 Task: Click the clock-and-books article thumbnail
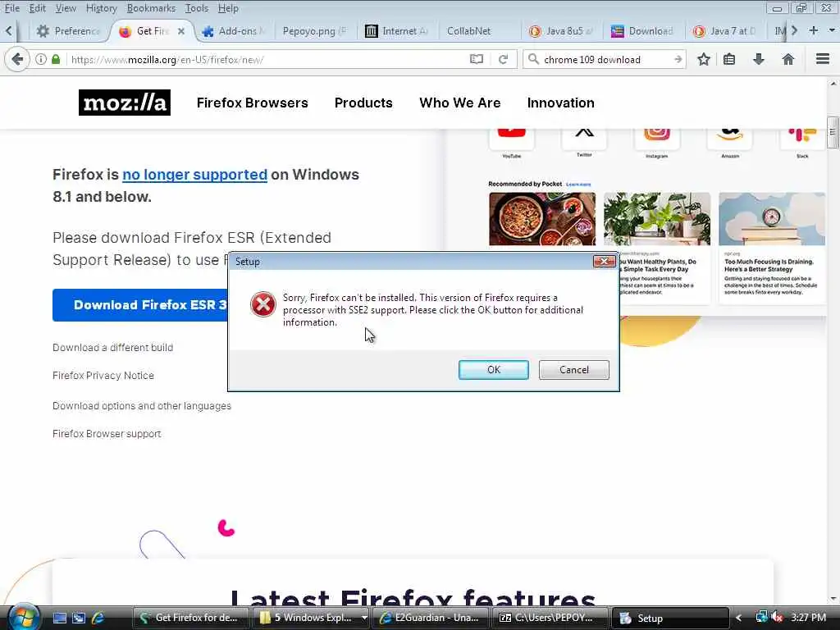772,219
